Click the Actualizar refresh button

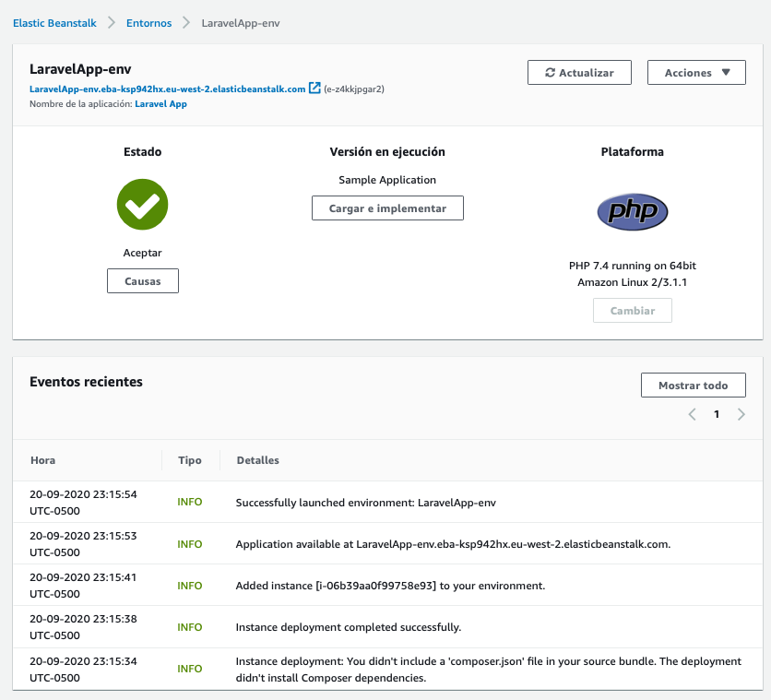coord(579,73)
